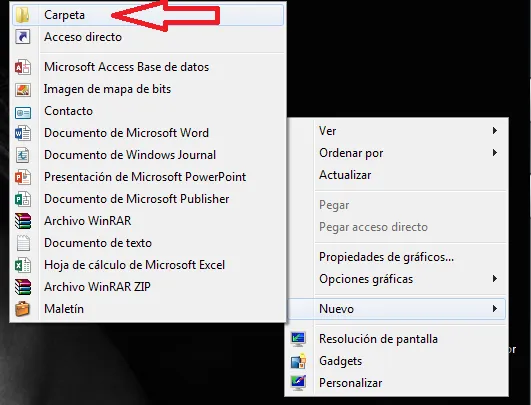Viewport: 531px width, 405px height.
Task: Click the Gadgets icon
Action: [x=298, y=361]
